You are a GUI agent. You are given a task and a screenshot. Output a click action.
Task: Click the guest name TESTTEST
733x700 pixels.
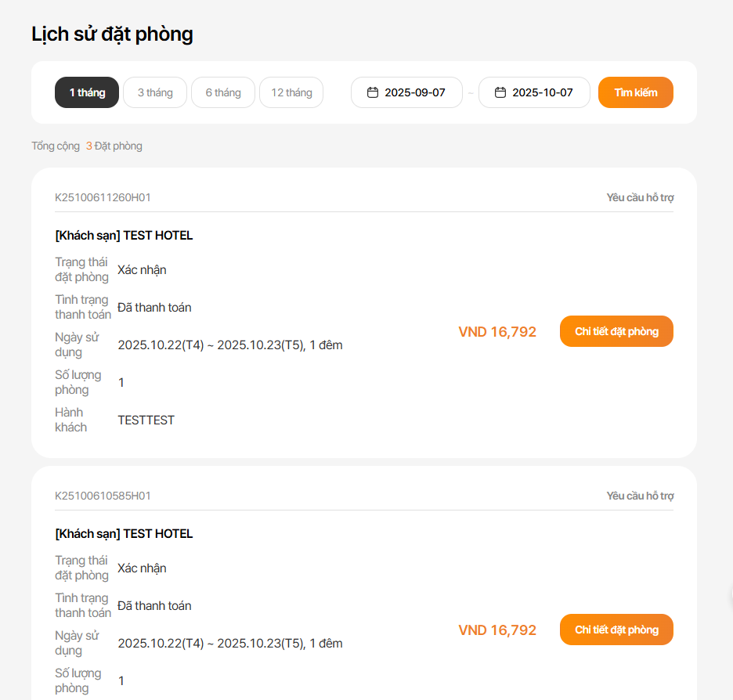click(x=146, y=420)
